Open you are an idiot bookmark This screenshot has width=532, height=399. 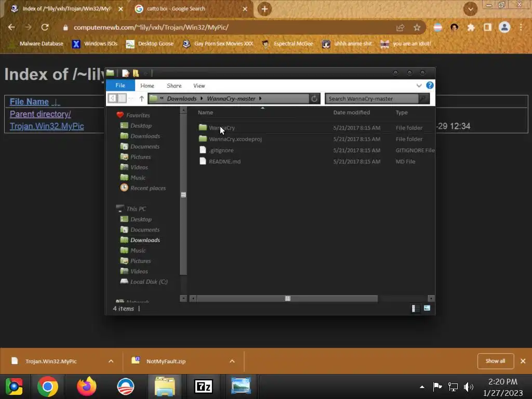pyautogui.click(x=406, y=44)
